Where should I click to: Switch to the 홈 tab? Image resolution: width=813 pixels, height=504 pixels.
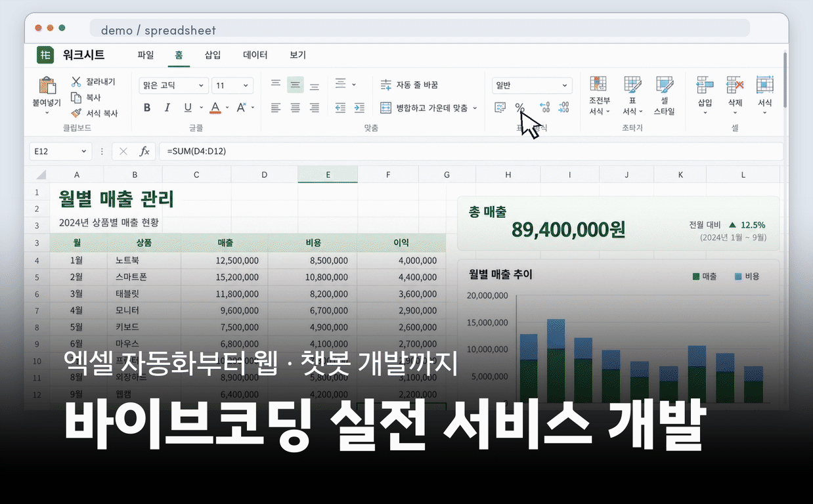[x=179, y=55]
